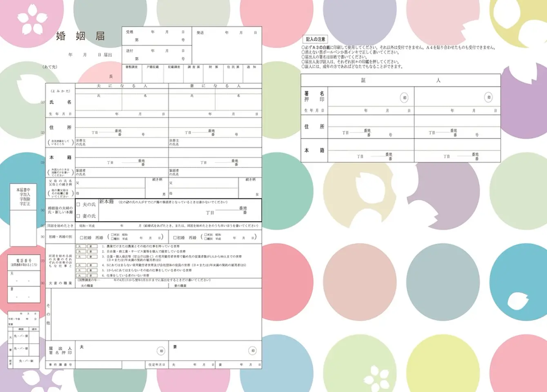
Task: Check the wife's 初婚 box
Action: point(175,238)
